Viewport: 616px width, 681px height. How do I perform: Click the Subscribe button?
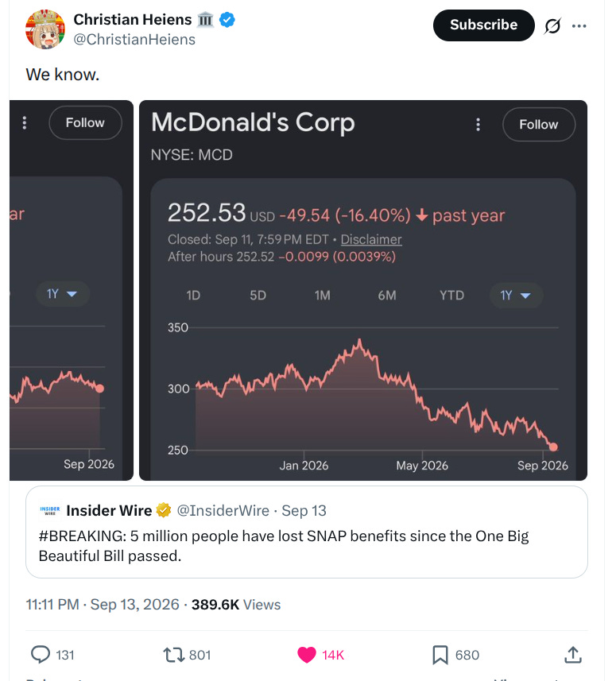tap(483, 25)
